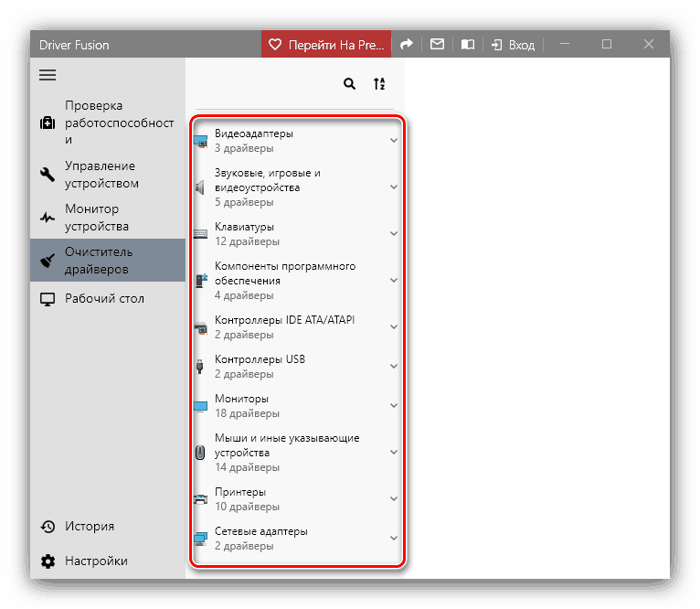The height and width of the screenshot is (609, 700).
Task: Select Контроллеры IDE ATA/ATAPI title
Action: (x=285, y=320)
